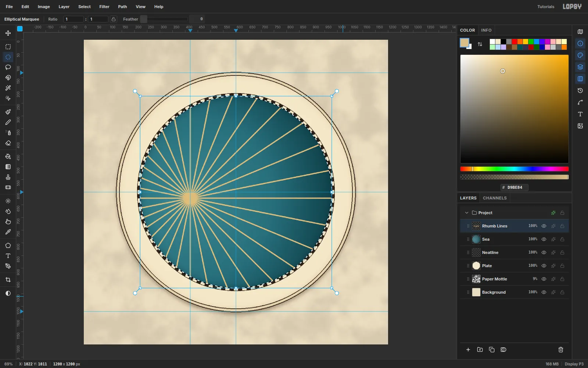
Task: Click the first Ratio width input field
Action: click(x=73, y=19)
